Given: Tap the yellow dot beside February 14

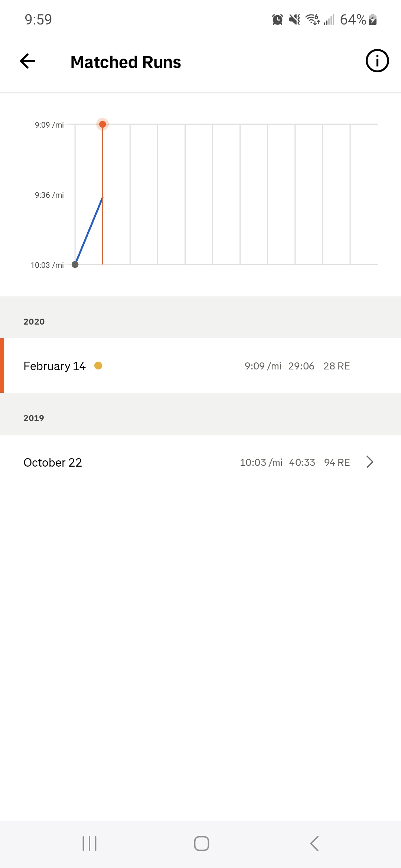Looking at the screenshot, I should pyautogui.click(x=98, y=366).
